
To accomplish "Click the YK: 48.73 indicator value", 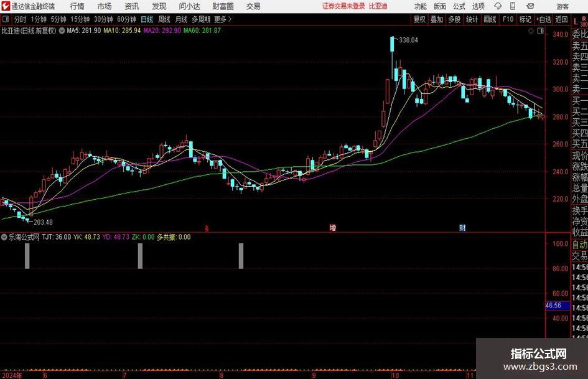I will 86,237.
